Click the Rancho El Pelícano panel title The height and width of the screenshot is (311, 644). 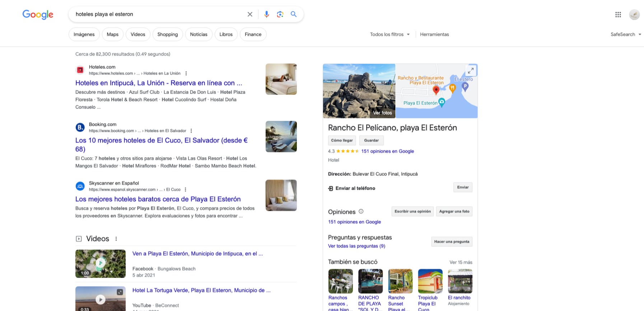click(392, 128)
